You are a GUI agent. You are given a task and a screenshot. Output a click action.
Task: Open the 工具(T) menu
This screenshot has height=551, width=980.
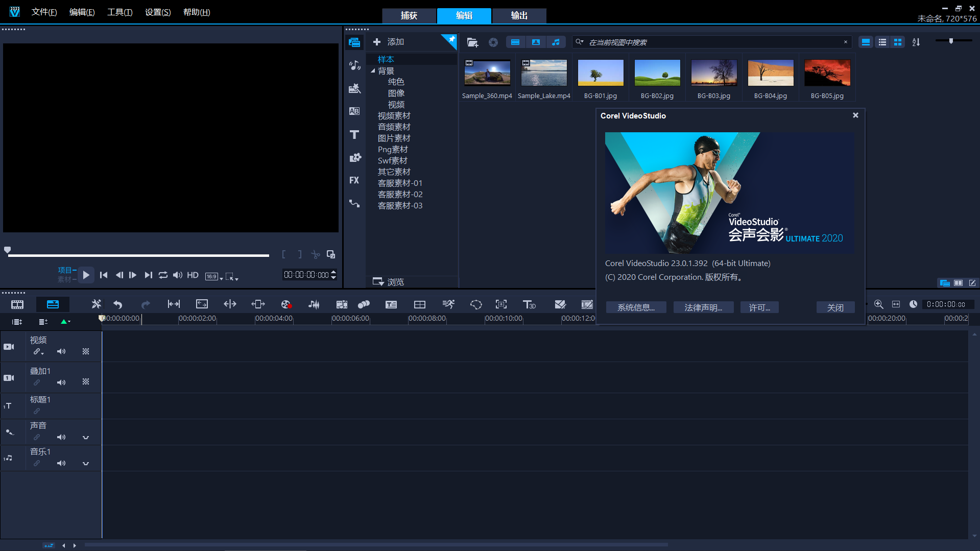(120, 12)
